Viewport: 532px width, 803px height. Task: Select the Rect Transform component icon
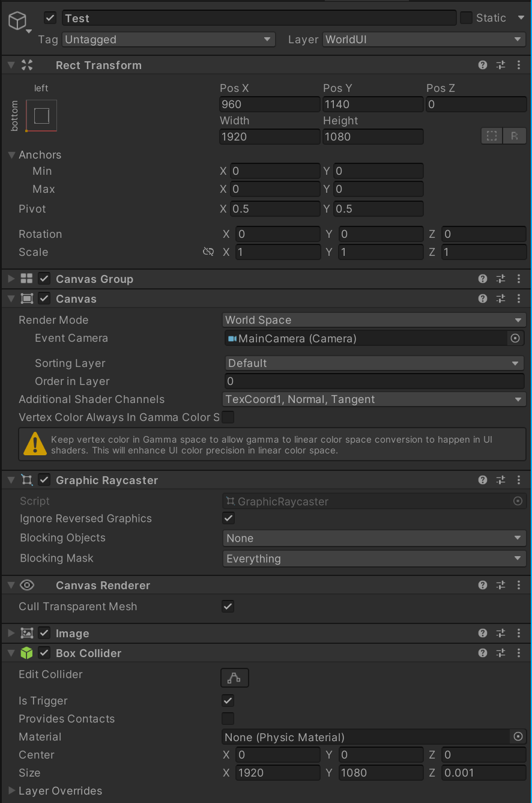point(26,65)
